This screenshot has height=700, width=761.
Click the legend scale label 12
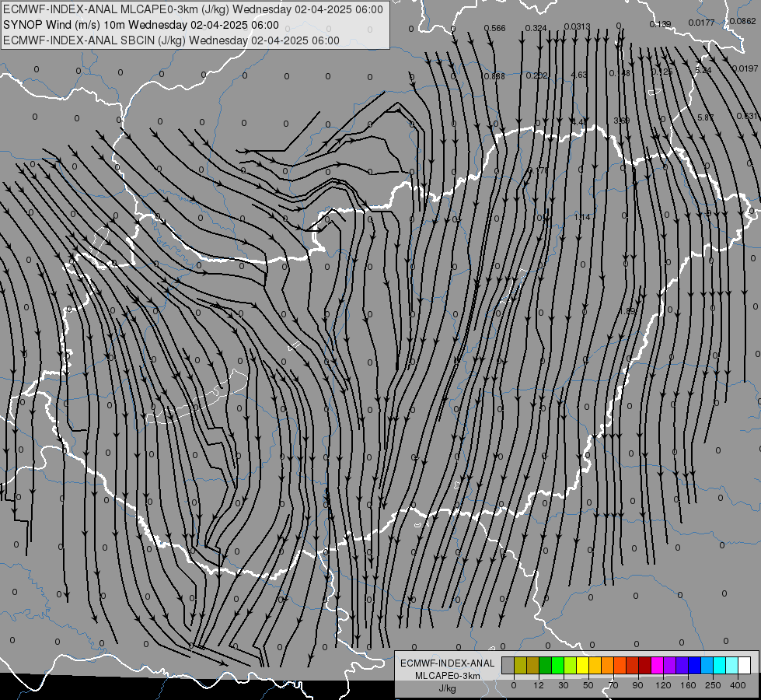(538, 685)
